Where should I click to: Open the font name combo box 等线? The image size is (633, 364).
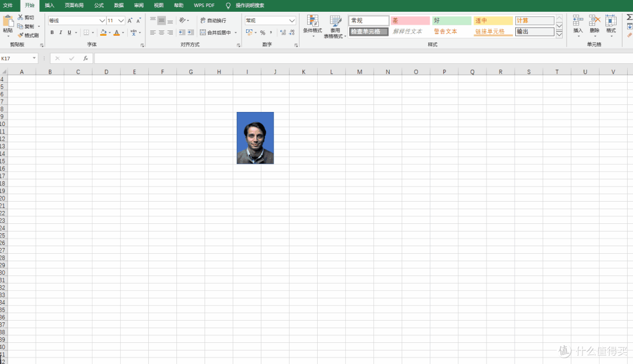(77, 21)
